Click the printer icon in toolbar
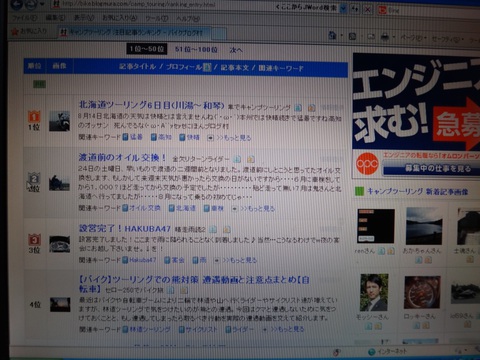This screenshot has width=480, height=360. (385, 37)
